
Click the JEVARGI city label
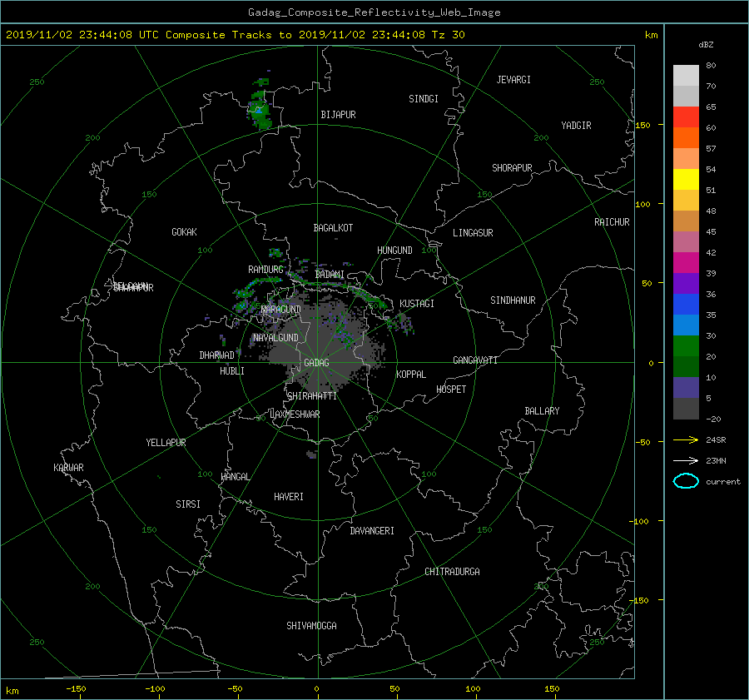[513, 80]
